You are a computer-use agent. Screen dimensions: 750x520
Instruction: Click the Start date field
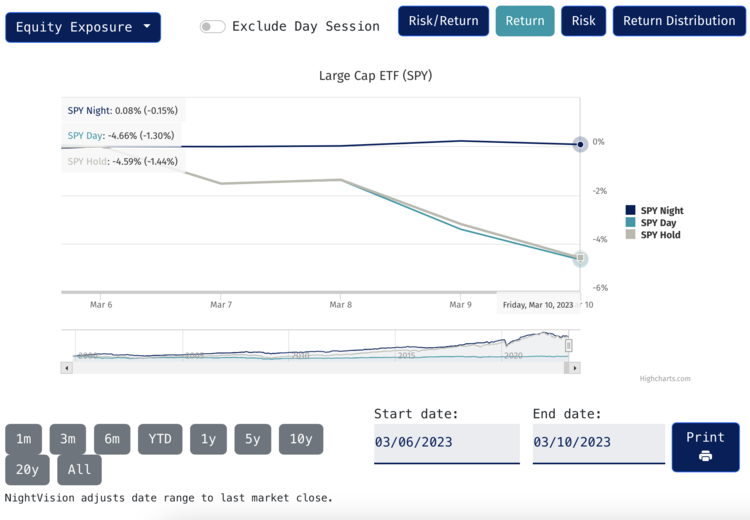(446, 443)
